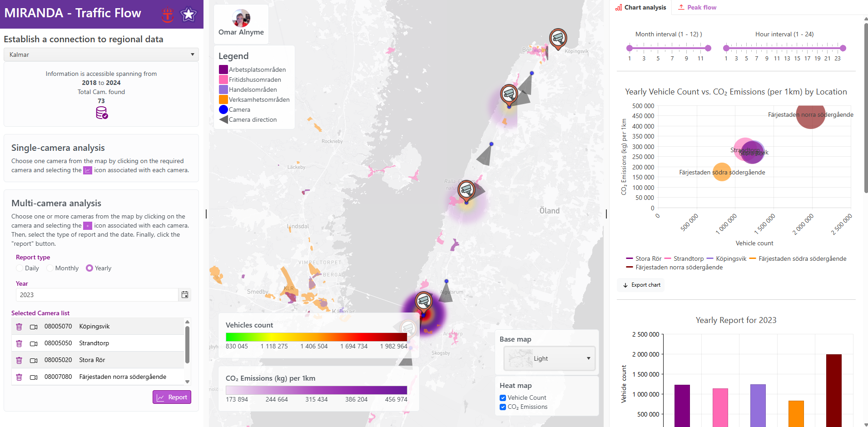The height and width of the screenshot is (427, 868).
Task: Click the dark red bar in yearly report
Action: [834, 390]
